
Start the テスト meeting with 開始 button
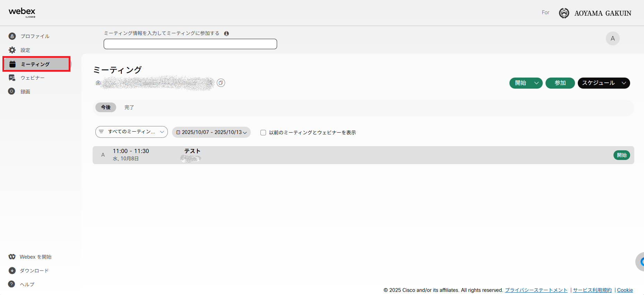[x=622, y=155]
